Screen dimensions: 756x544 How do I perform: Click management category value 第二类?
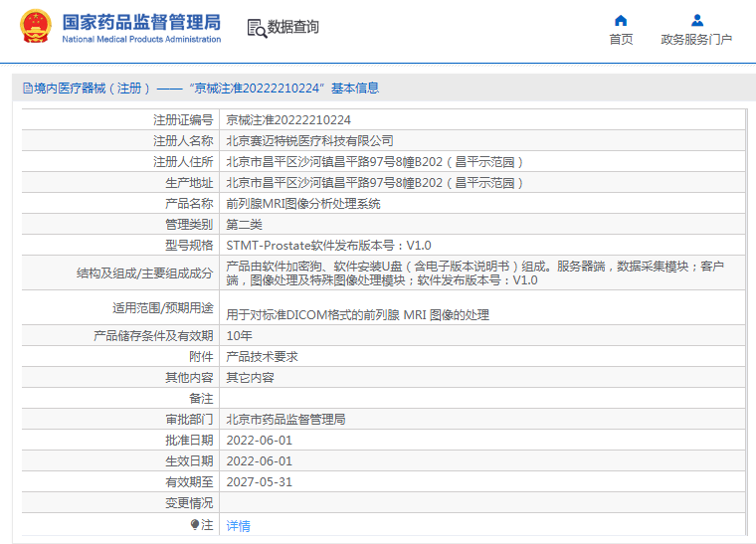(x=244, y=225)
